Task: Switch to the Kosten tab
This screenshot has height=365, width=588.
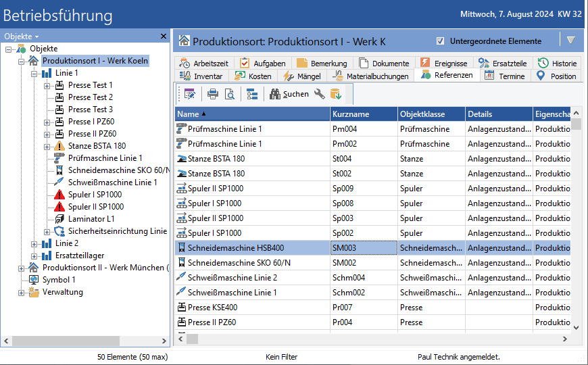Action: click(x=253, y=76)
